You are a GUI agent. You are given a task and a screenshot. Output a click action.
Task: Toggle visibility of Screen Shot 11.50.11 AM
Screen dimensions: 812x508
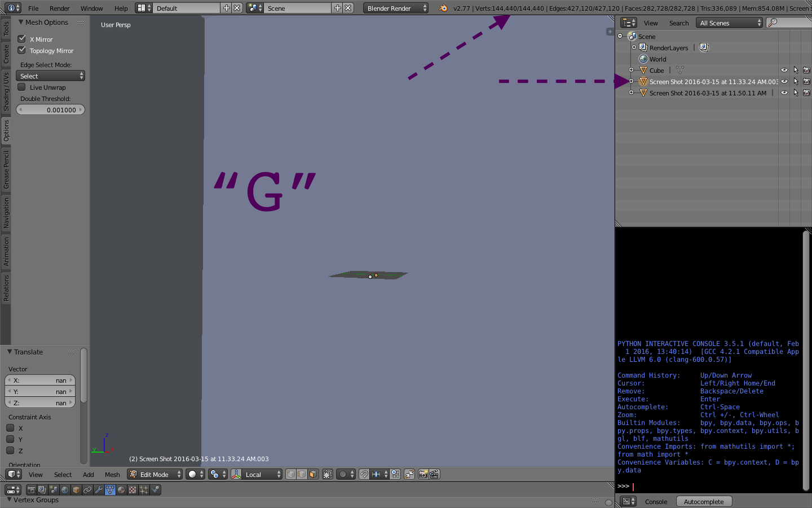(784, 93)
